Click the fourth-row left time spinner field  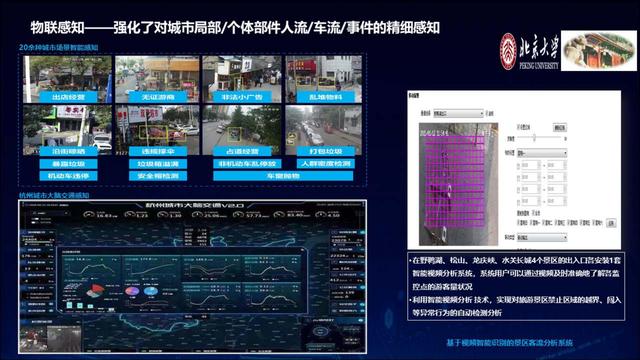tap(531, 202)
